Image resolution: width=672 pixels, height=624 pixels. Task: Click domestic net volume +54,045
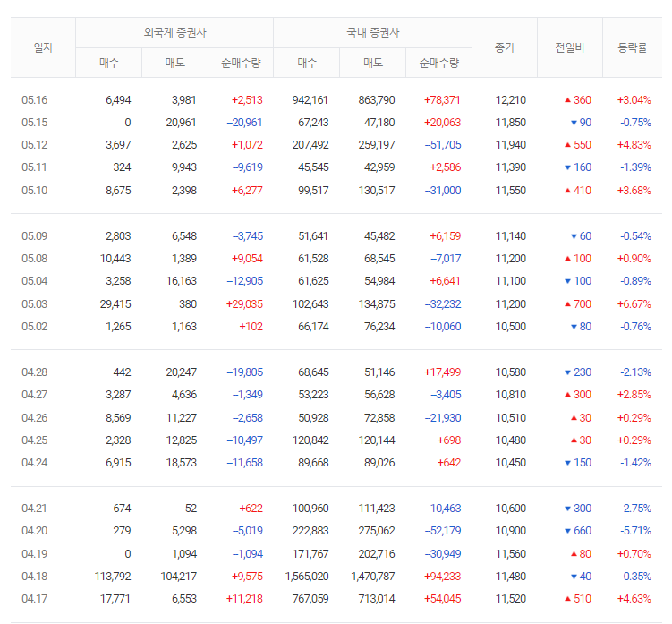coord(442,598)
